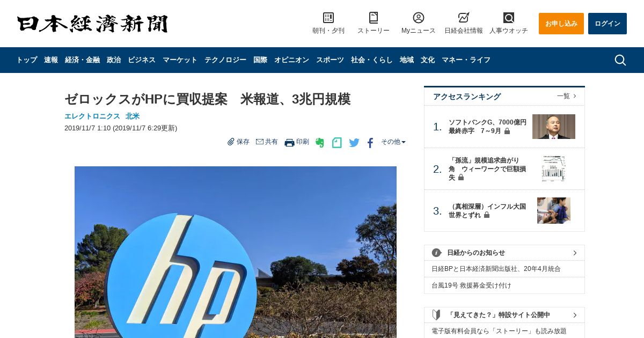Open notice 台風19号 救援募金受け付け
Image resolution: width=644 pixels, height=338 pixels.
(x=471, y=285)
